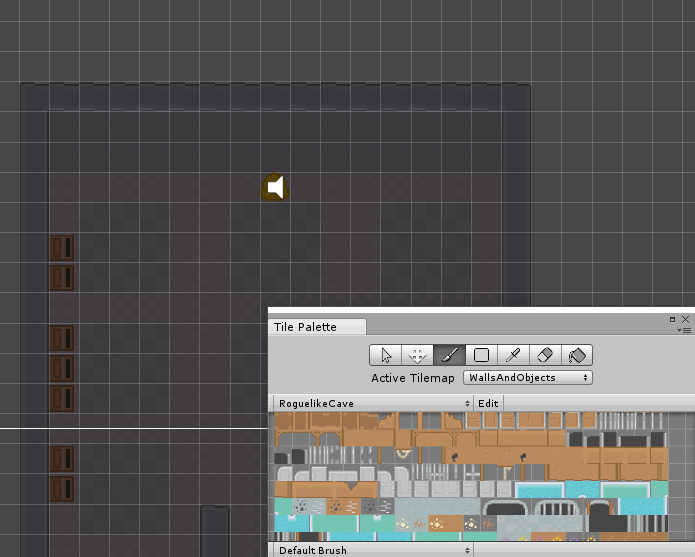Open the Tile Palette panel options menu
Image resolution: width=695 pixels, height=557 pixels.
point(685,330)
